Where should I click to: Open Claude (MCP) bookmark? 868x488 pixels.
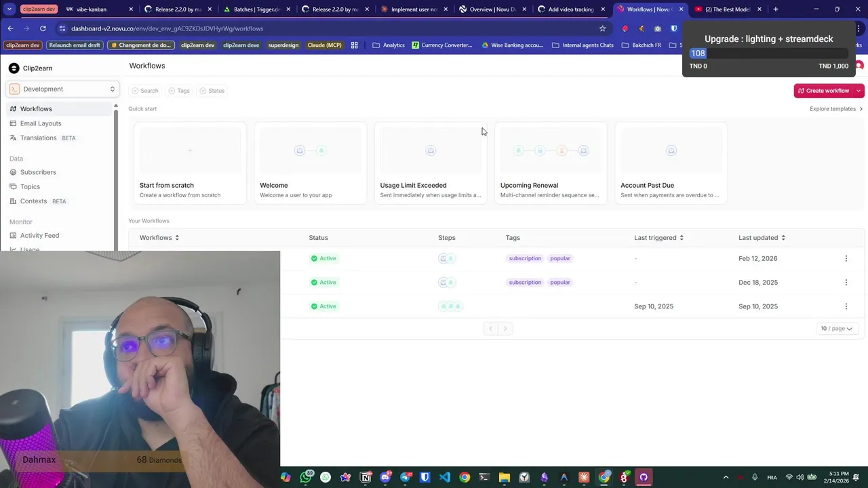324,45
